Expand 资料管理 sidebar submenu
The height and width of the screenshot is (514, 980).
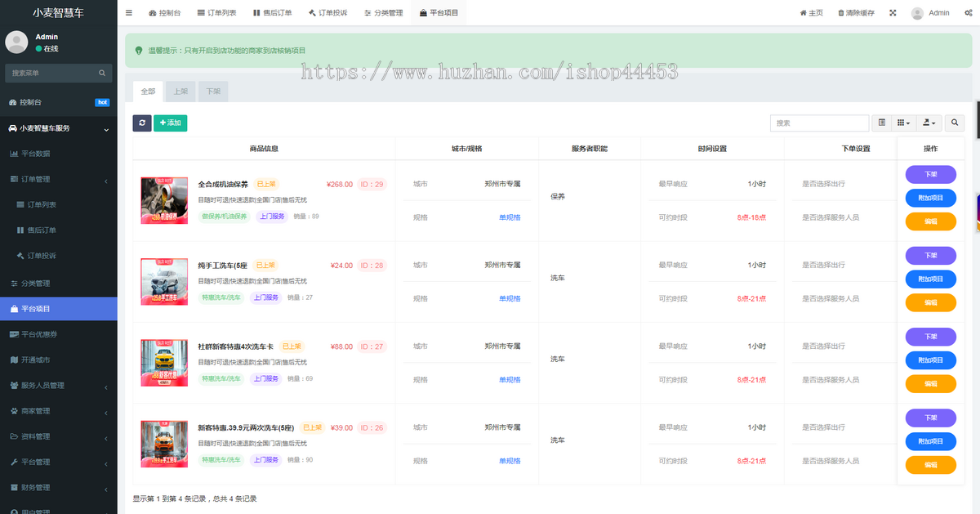(x=58, y=436)
